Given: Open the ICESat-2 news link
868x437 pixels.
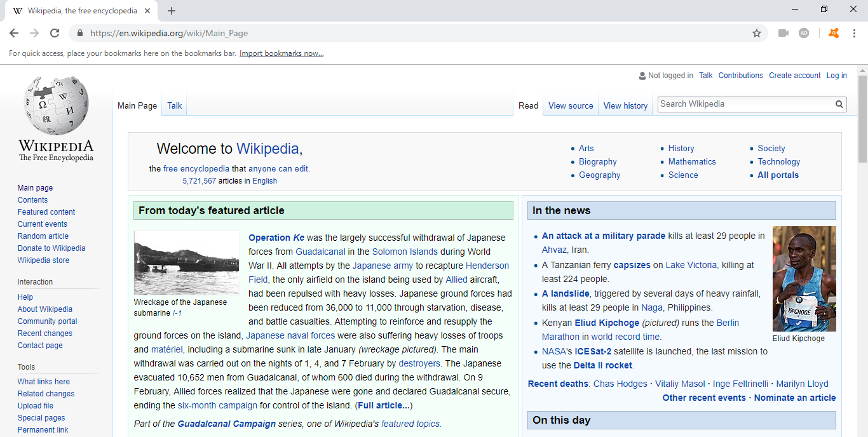Looking at the screenshot, I should click(x=593, y=351).
